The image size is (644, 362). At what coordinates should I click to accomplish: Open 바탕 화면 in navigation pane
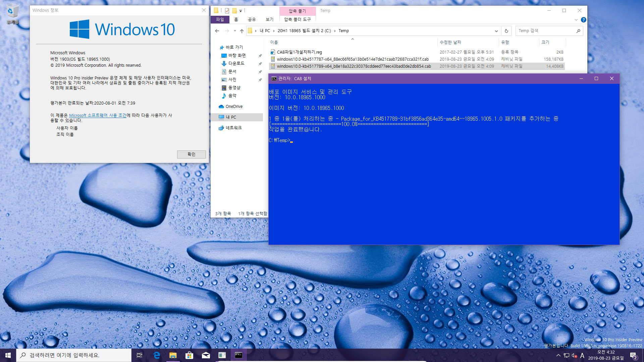237,55
